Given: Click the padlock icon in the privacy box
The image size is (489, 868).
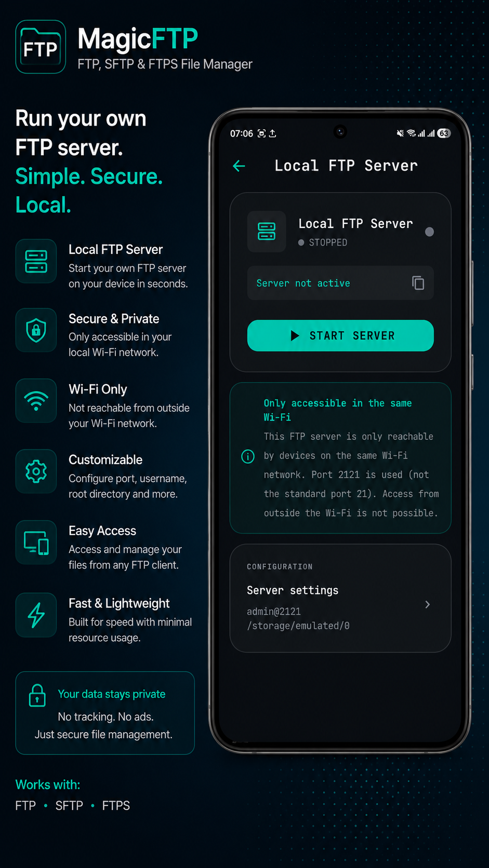Looking at the screenshot, I should click(37, 695).
